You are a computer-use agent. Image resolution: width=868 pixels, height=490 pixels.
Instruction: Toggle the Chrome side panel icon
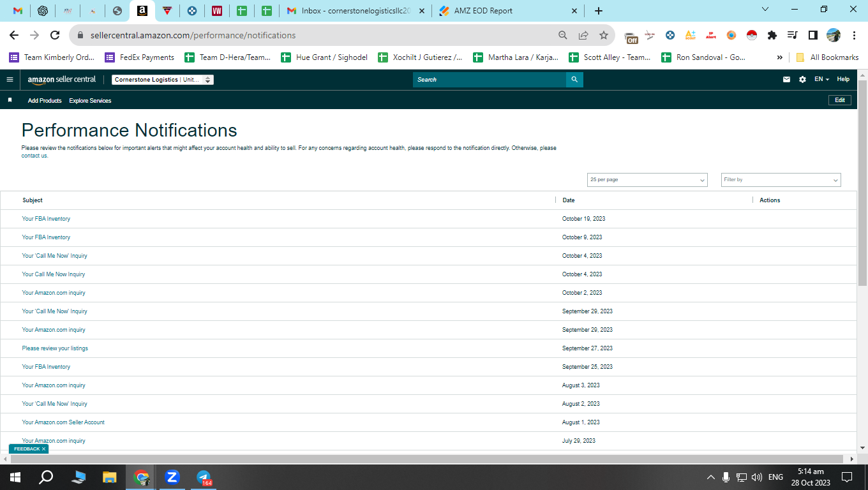813,35
